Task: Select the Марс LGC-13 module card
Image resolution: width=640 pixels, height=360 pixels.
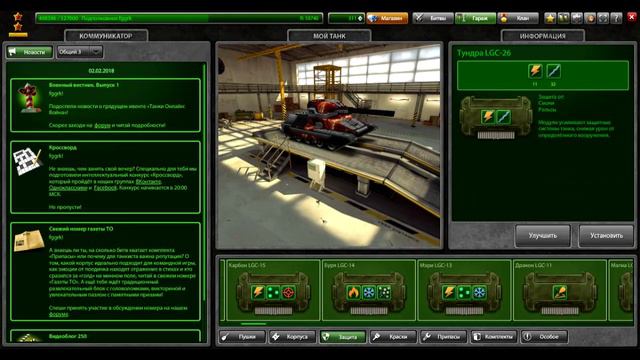Action: [x=464, y=290]
